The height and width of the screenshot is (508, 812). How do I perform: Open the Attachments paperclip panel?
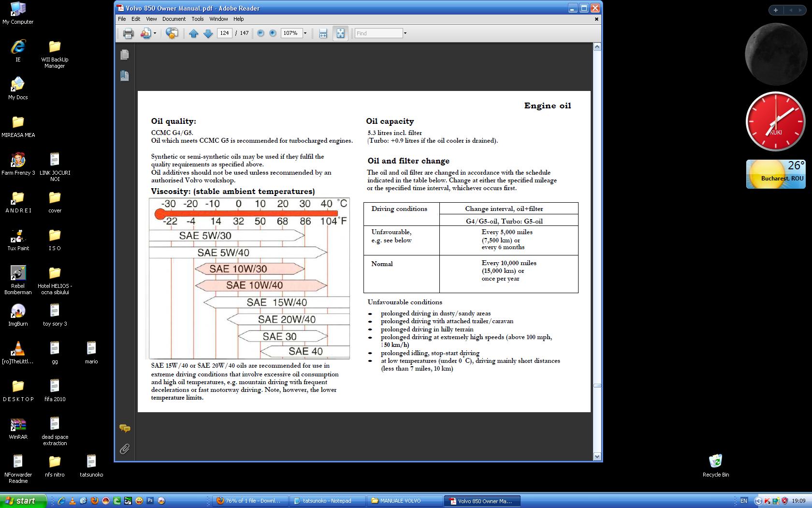125,449
